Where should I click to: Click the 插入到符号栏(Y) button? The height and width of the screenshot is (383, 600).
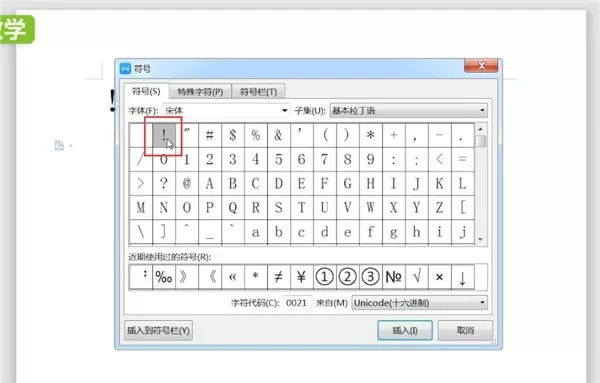point(158,330)
